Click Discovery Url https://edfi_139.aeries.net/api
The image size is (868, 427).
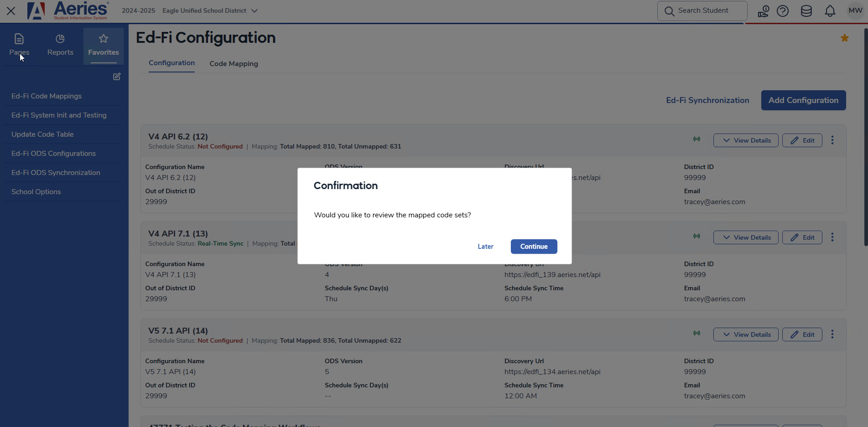pos(552,275)
